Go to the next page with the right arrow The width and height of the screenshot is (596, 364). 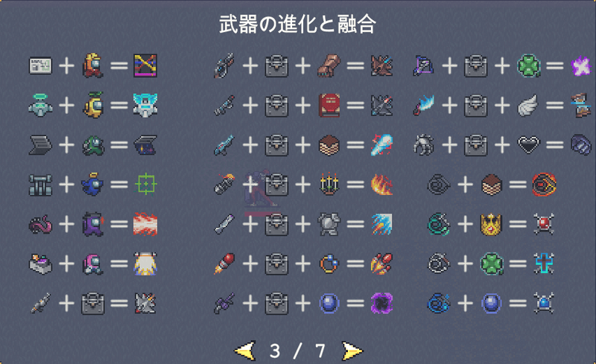[x=352, y=351]
